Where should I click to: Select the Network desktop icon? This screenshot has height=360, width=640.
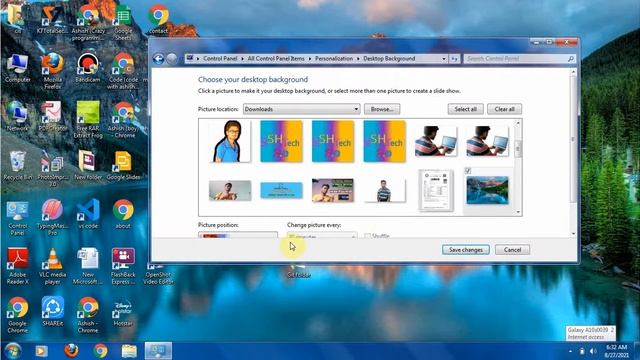(17, 116)
